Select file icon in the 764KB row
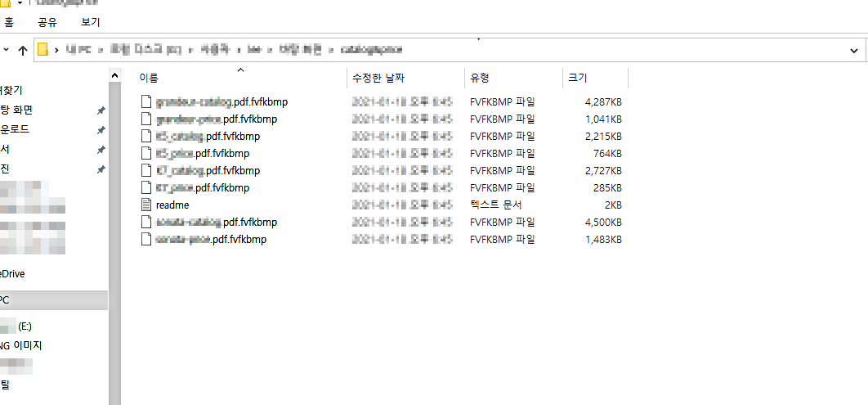 point(146,154)
